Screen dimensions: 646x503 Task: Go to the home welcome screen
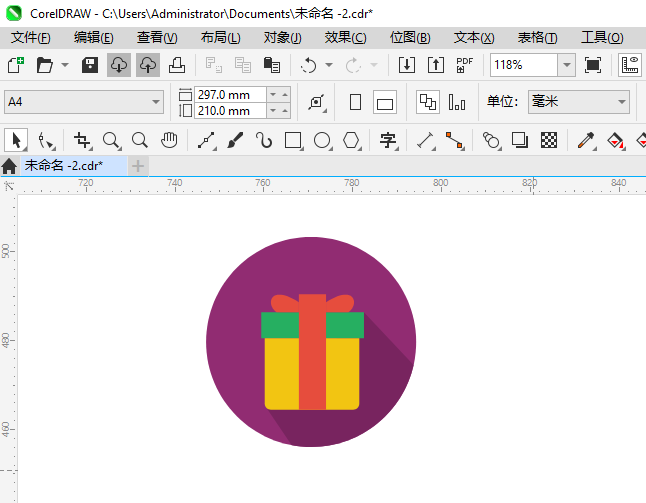tap(9, 166)
